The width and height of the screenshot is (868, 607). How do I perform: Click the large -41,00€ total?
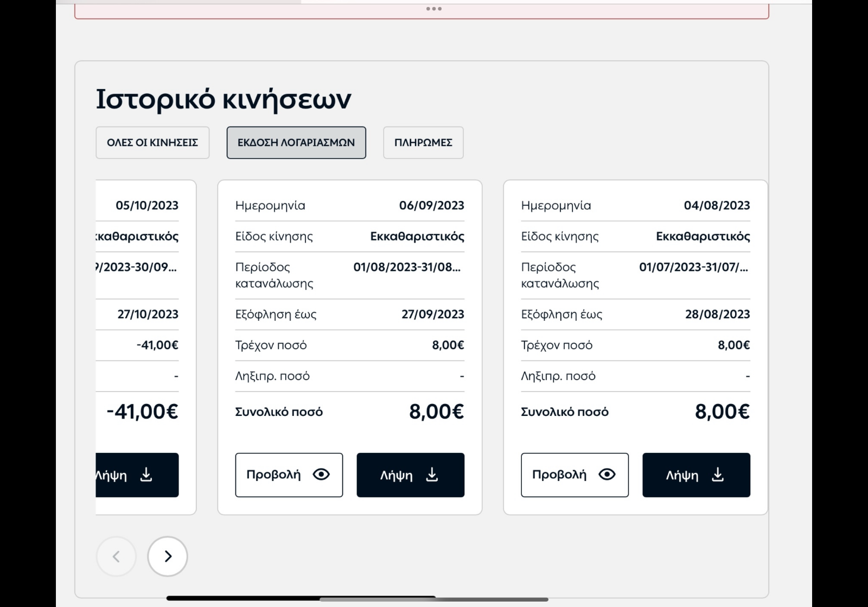click(x=143, y=412)
